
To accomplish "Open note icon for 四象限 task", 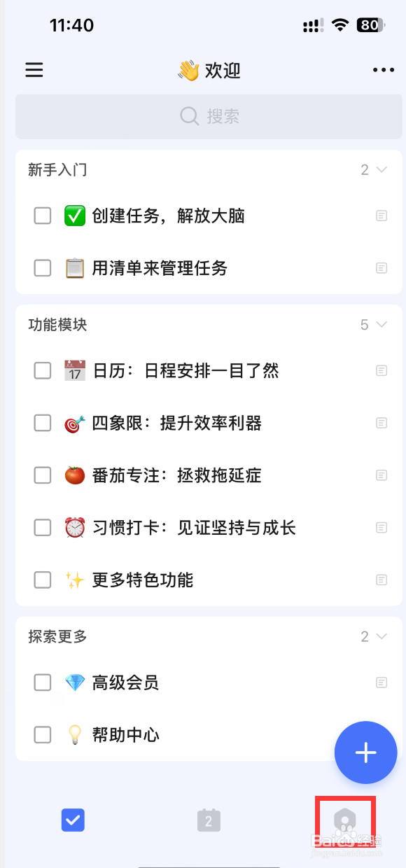I will (x=381, y=423).
